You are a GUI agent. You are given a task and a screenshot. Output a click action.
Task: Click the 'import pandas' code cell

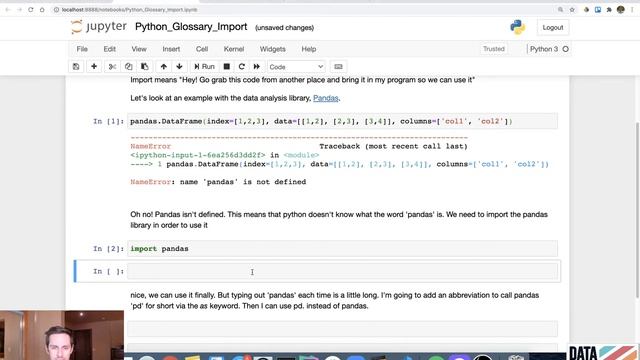point(342,249)
